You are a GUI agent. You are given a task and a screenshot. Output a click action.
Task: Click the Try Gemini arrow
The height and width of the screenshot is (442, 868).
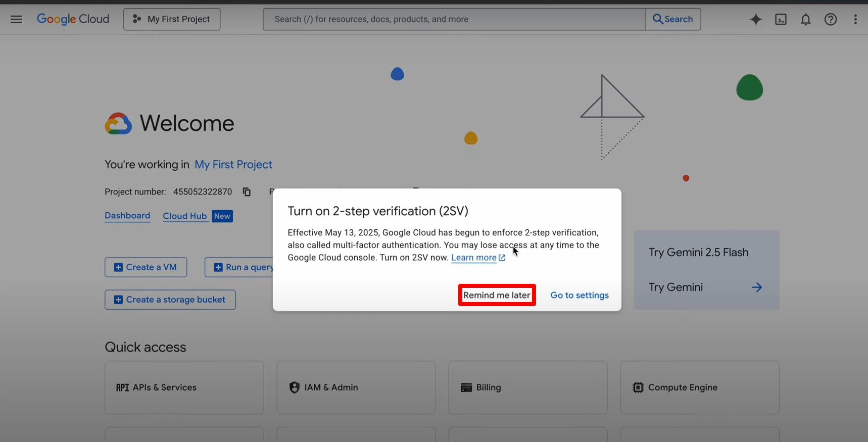(757, 287)
